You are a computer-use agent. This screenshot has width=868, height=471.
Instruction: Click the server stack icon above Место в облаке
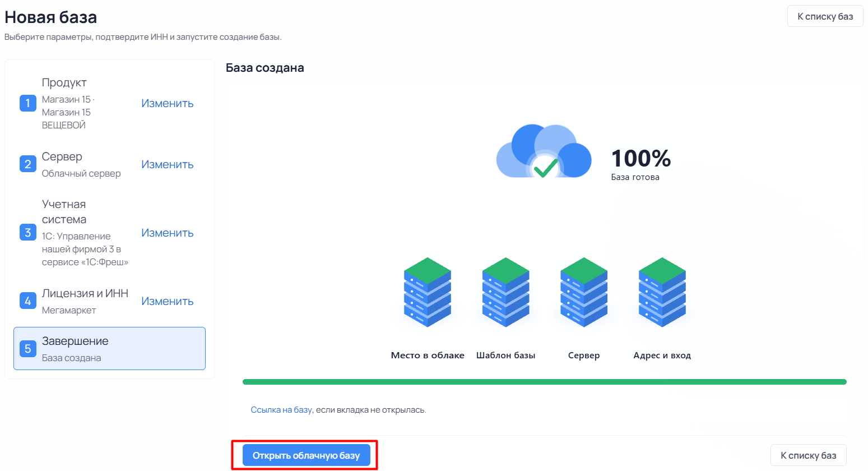tap(428, 292)
